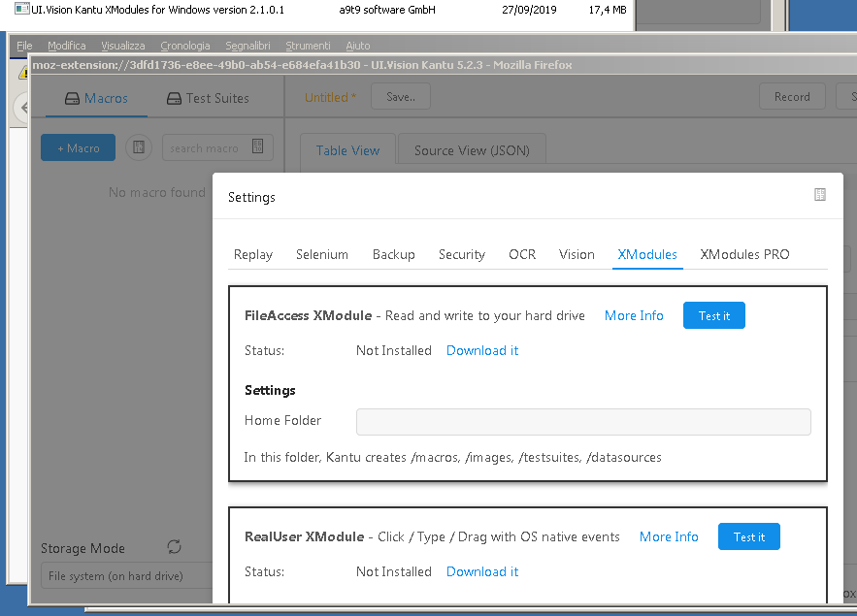Open the XModules PRO settings tab
This screenshot has height=616, width=857.
click(744, 254)
